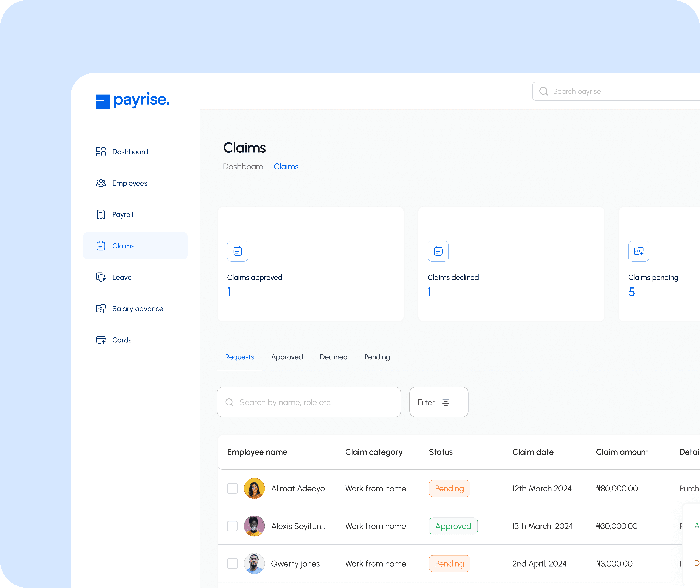Check the box for Alimat Adeoyo
700x588 pixels.
pyautogui.click(x=232, y=488)
